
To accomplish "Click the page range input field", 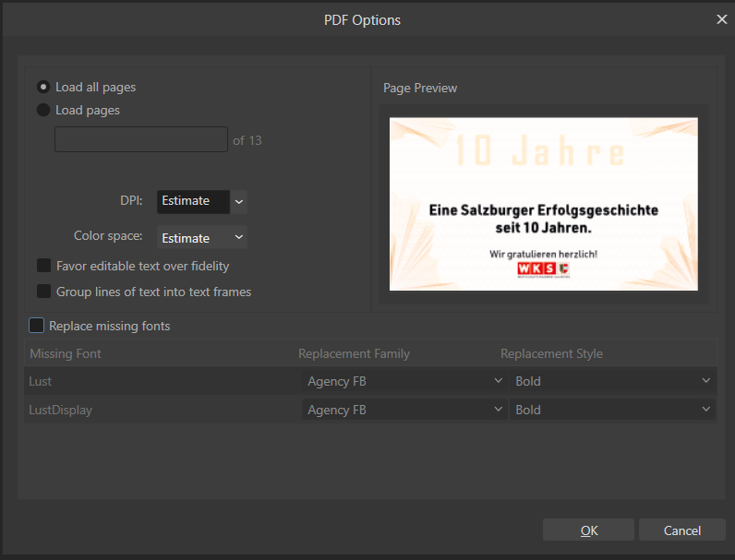I will (x=141, y=139).
